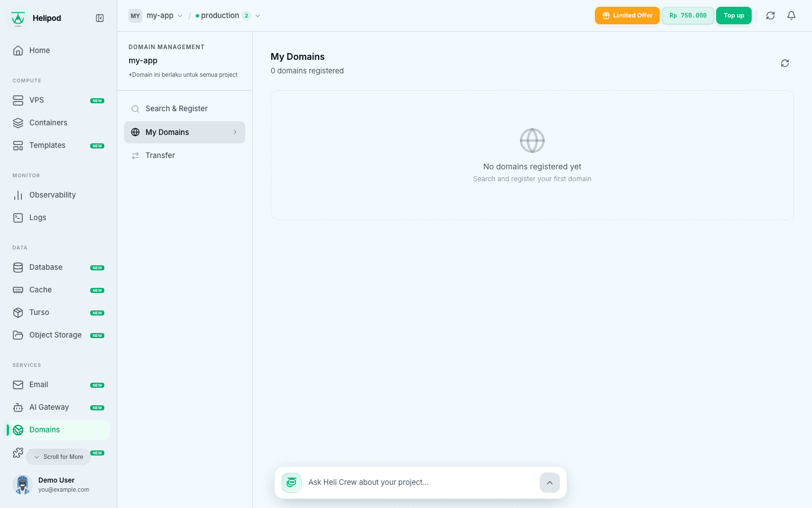Image resolution: width=812 pixels, height=508 pixels.
Task: Click the Top up button
Action: point(734,16)
